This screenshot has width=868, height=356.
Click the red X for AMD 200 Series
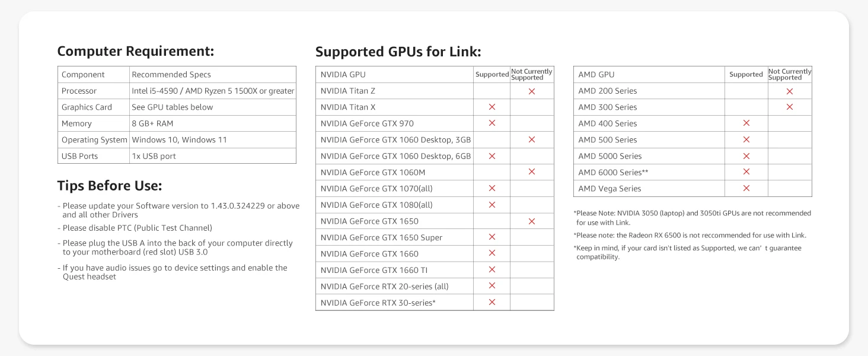[790, 91]
